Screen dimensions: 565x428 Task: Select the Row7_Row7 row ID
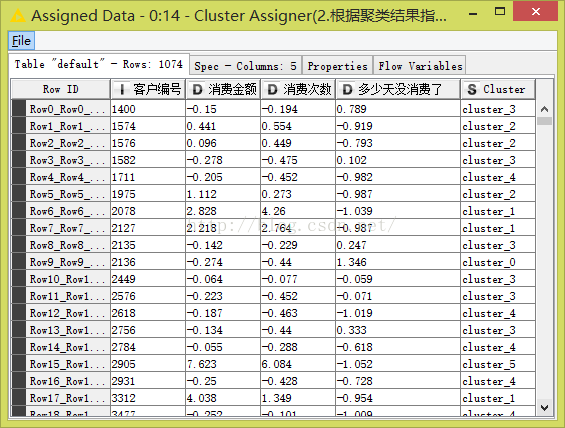coord(67,228)
